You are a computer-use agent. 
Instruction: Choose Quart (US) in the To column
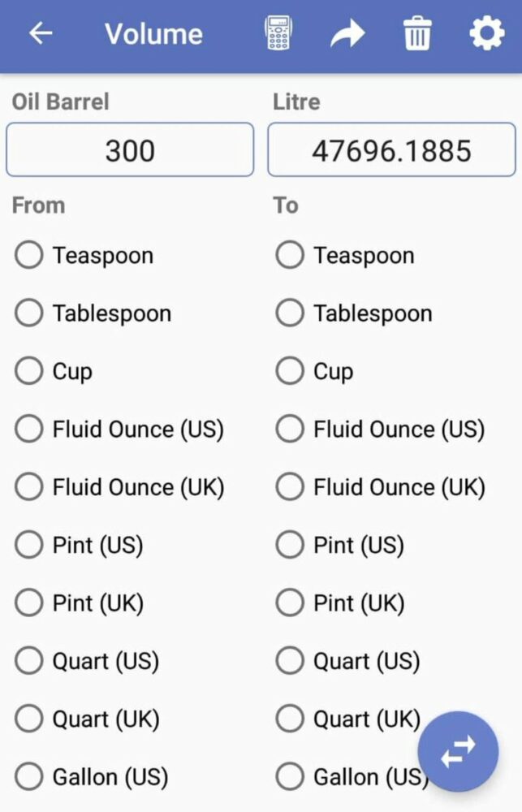(x=348, y=661)
